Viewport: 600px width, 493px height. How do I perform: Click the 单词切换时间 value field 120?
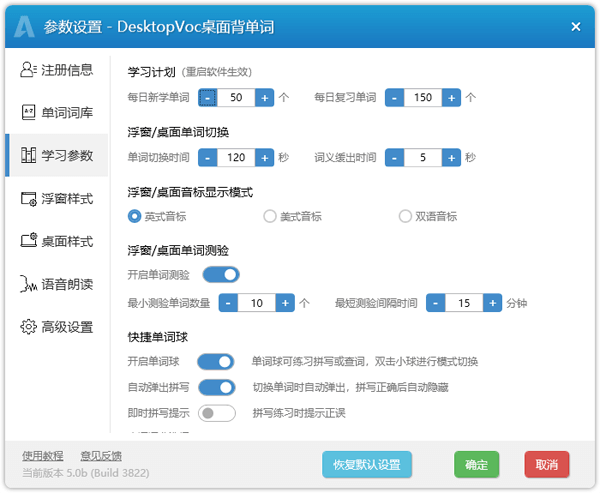pos(236,157)
